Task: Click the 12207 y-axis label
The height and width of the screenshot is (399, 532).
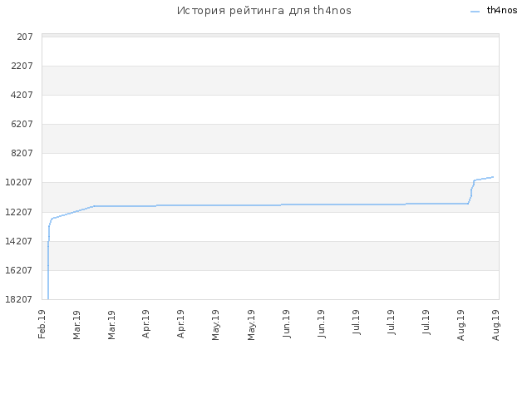Action: [x=19, y=212]
